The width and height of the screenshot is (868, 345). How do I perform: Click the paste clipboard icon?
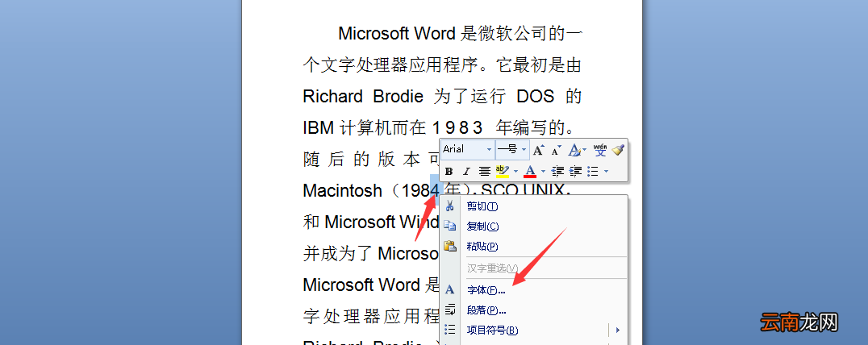(x=449, y=246)
